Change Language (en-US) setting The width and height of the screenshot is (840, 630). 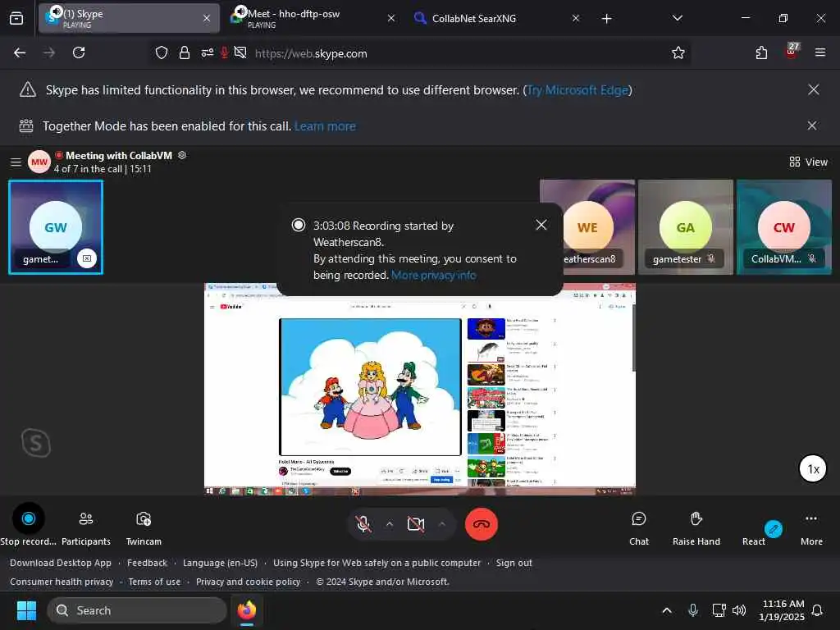220,563
